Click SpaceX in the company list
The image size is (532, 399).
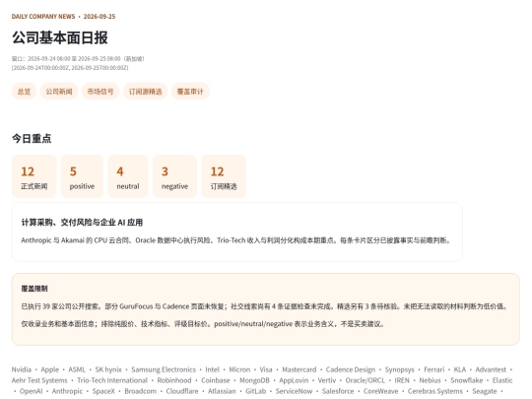pos(103,391)
